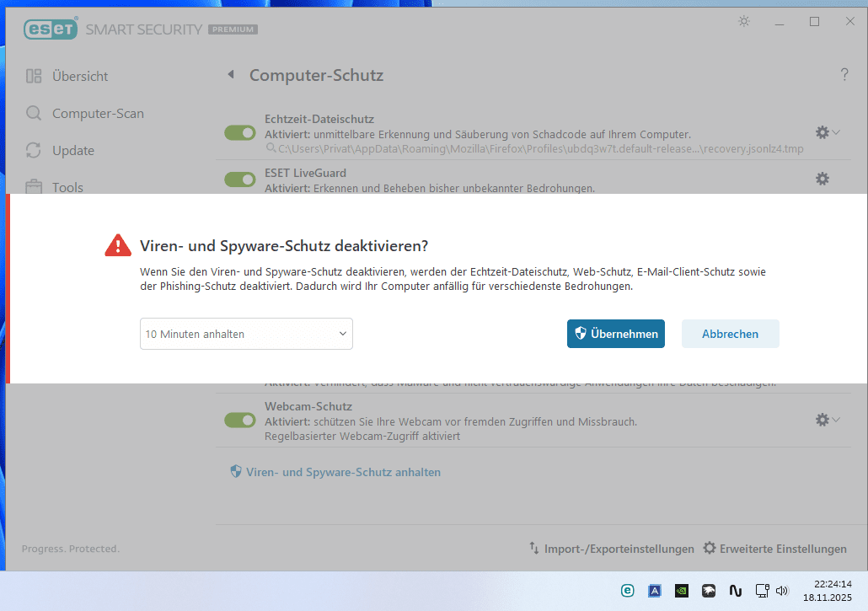Click the refresh icon beside Update
The height and width of the screenshot is (611, 868).
point(33,150)
